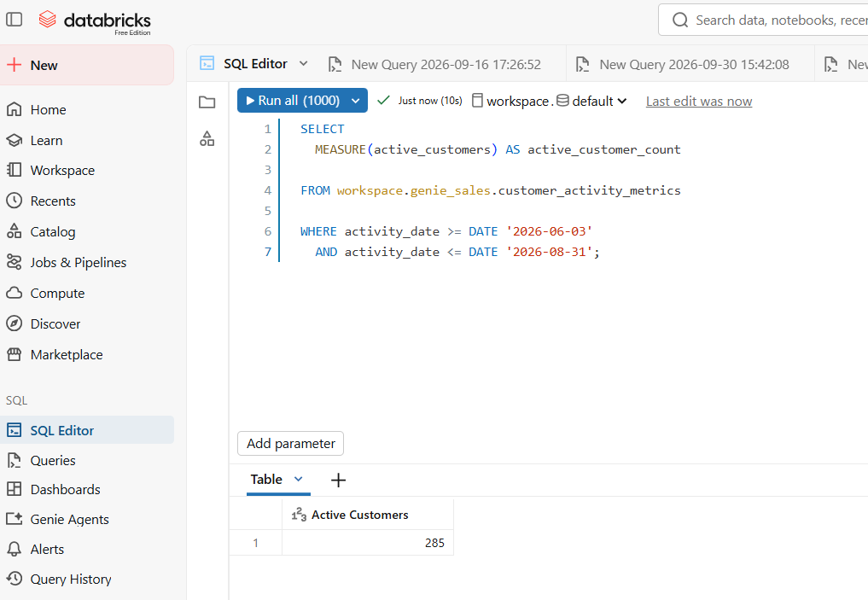Click the Compute cloud icon

[15, 293]
